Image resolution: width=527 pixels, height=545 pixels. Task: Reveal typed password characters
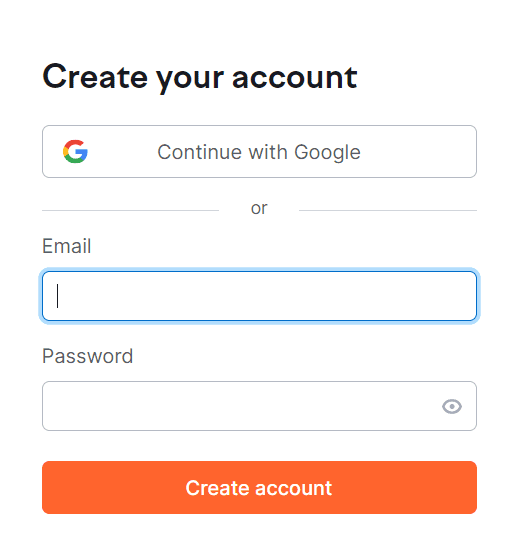452,406
